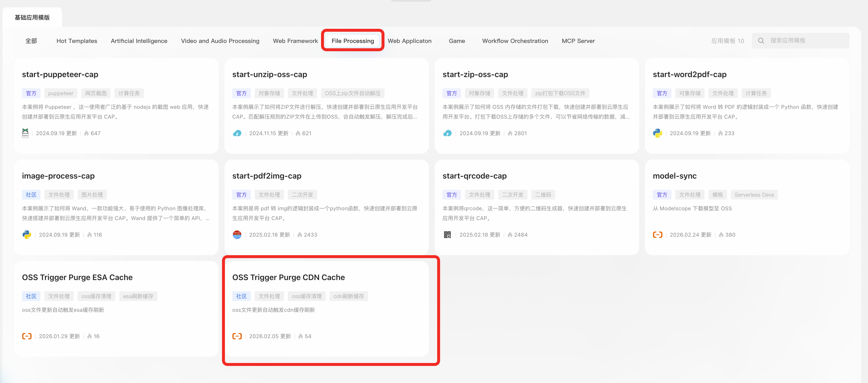Image resolution: width=868 pixels, height=383 pixels.
Task: Open the image-process-cap template title
Action: 58,176
